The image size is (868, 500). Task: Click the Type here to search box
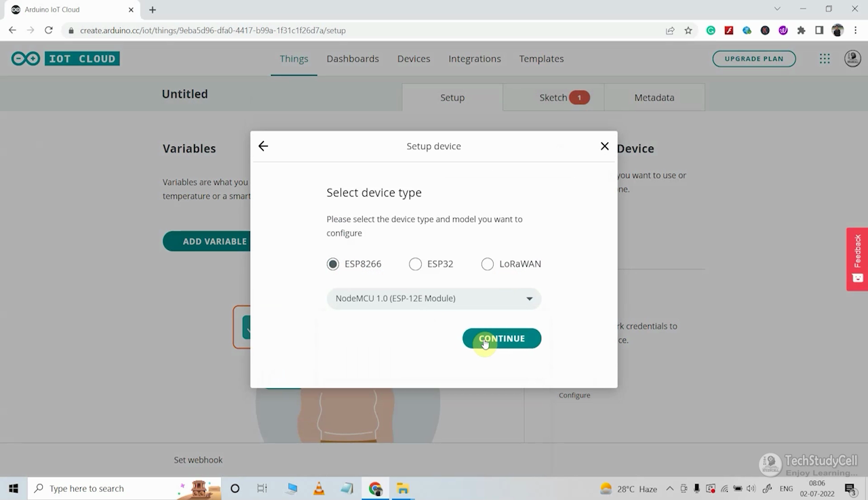[124, 488]
